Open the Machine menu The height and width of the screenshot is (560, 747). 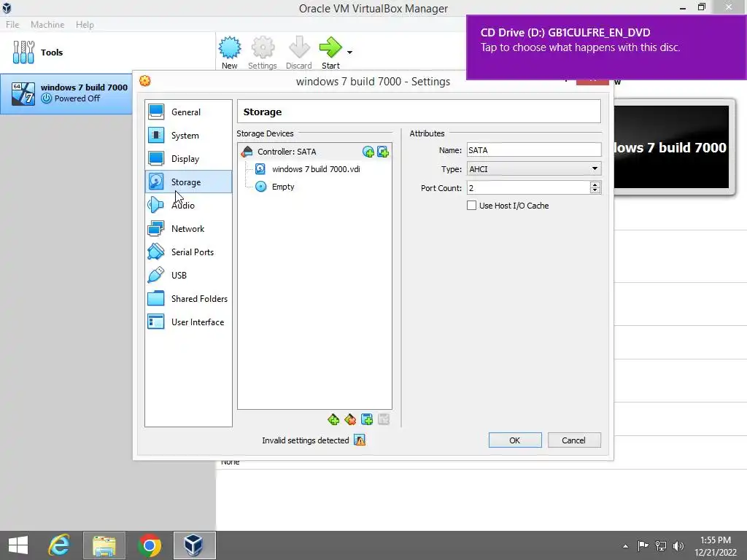47,25
